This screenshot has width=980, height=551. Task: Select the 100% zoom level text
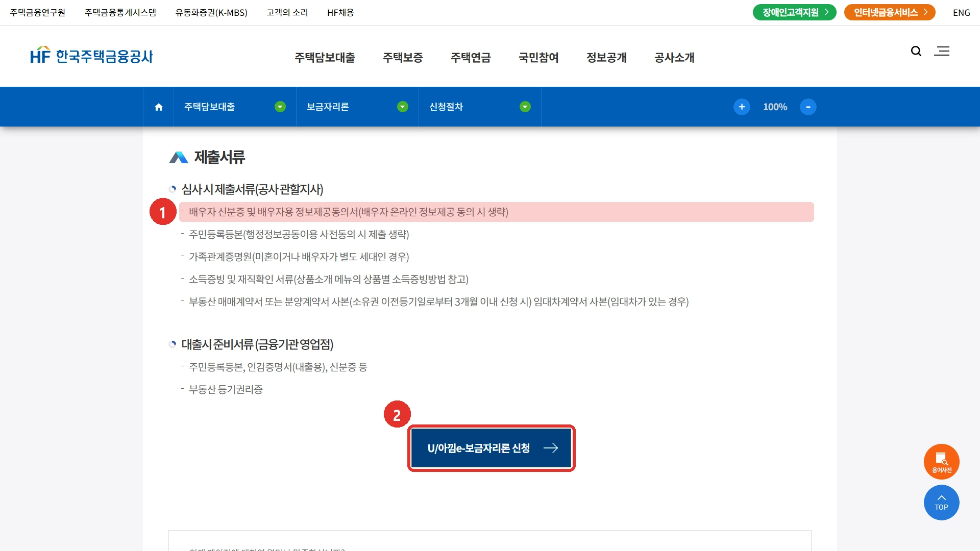775,107
